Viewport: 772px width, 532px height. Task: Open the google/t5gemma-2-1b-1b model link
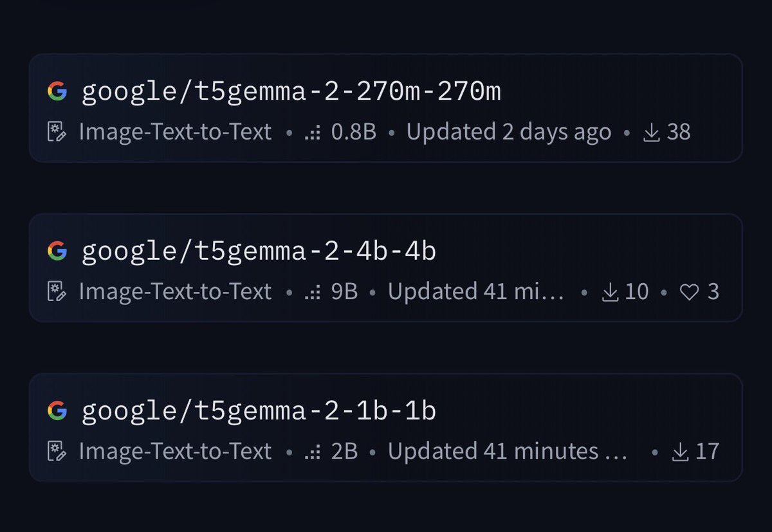(259, 411)
